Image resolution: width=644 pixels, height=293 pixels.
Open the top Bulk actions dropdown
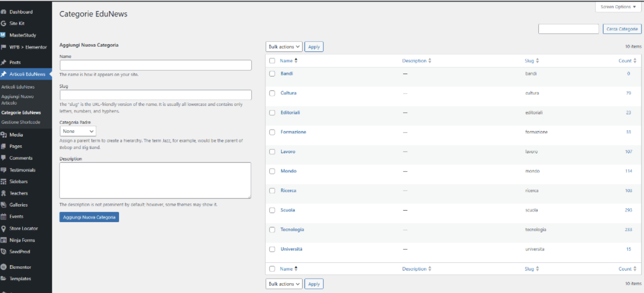point(284,47)
